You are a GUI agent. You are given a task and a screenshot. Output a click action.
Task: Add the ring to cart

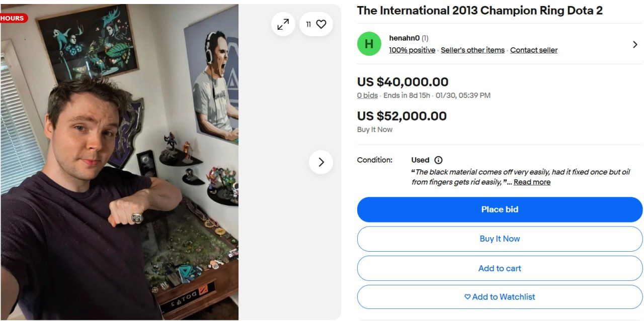pos(499,268)
